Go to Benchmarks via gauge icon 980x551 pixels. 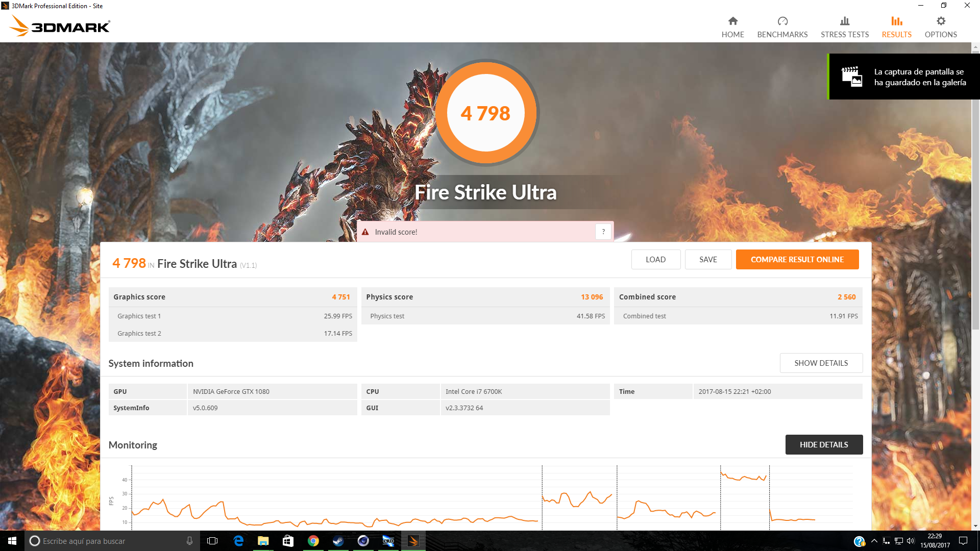click(x=782, y=21)
